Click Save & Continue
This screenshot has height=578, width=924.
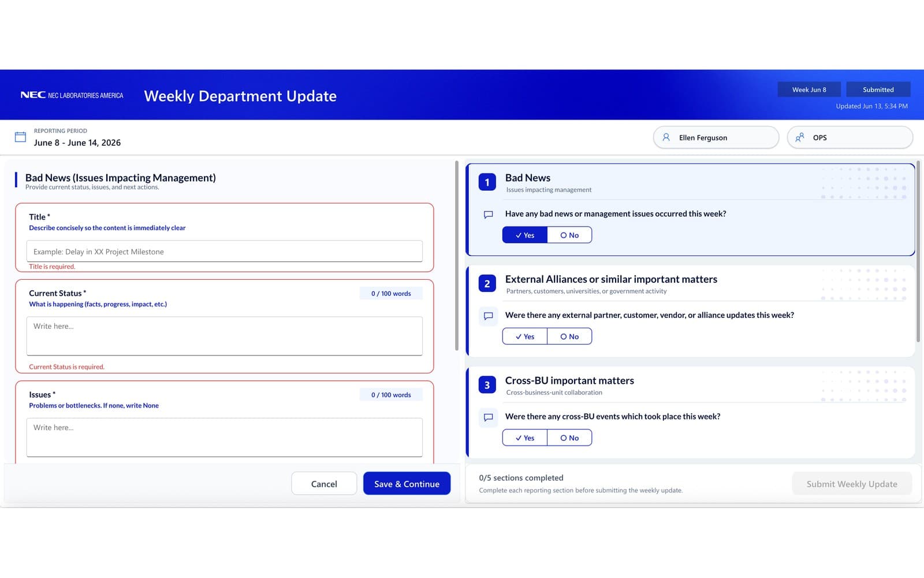tap(407, 484)
